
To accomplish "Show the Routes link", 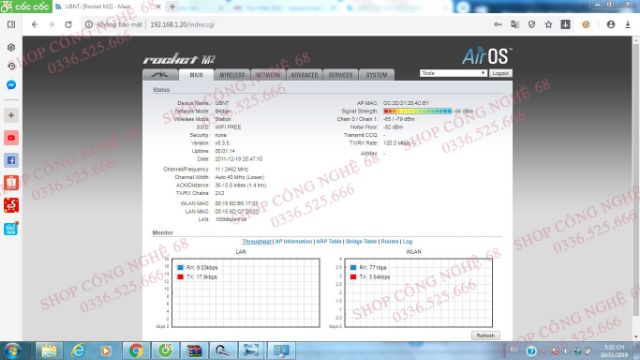I will (x=389, y=242).
